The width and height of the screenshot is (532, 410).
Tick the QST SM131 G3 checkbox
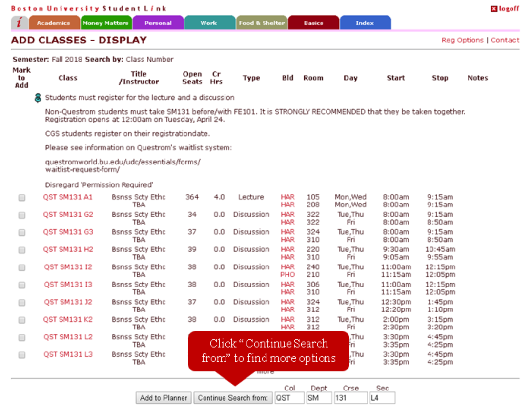point(21,232)
